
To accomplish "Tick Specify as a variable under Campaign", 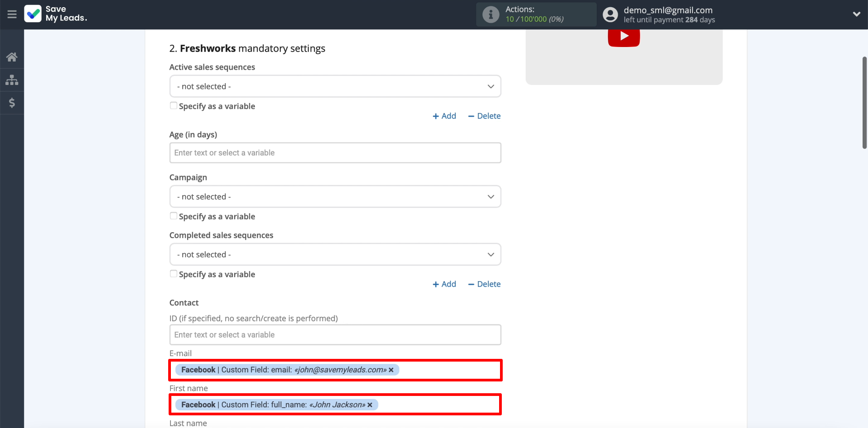I will tap(174, 216).
